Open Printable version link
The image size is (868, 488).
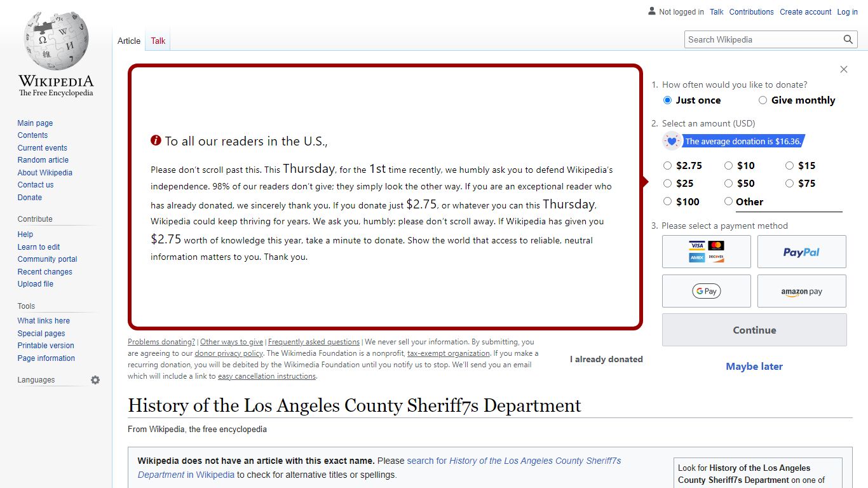tap(46, 346)
